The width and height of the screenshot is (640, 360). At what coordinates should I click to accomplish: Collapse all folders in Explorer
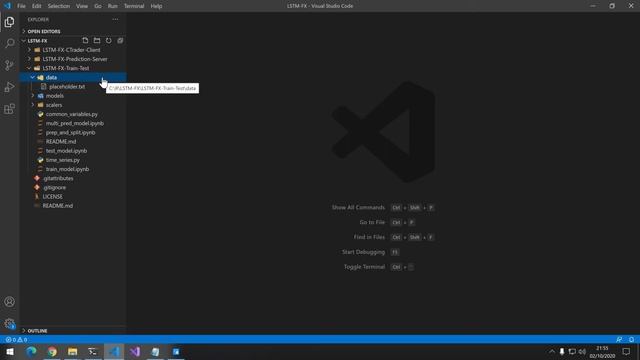coord(120,40)
